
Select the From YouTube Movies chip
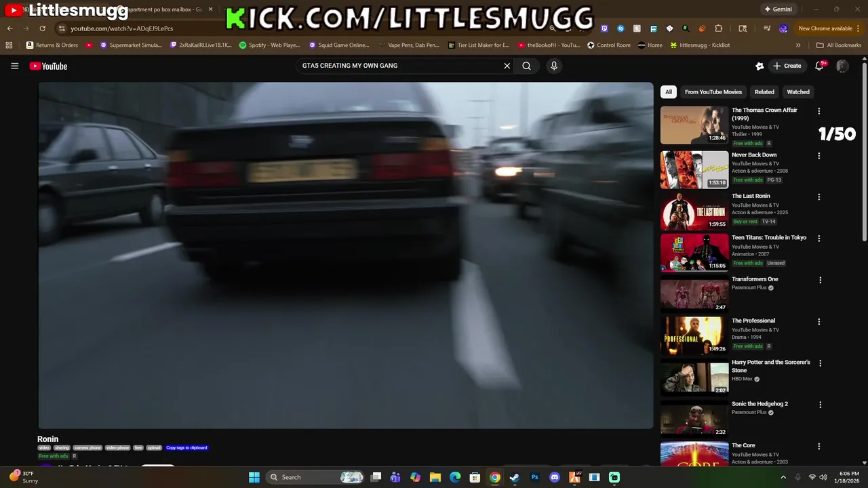713,92
